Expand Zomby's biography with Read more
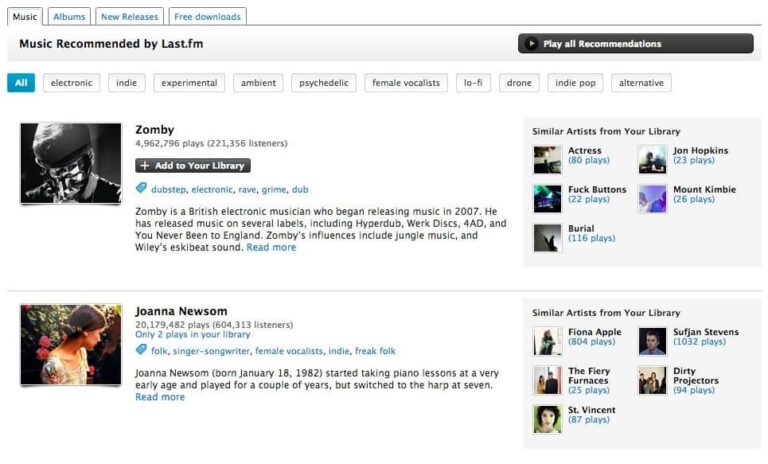The image size is (768, 464). [x=271, y=247]
